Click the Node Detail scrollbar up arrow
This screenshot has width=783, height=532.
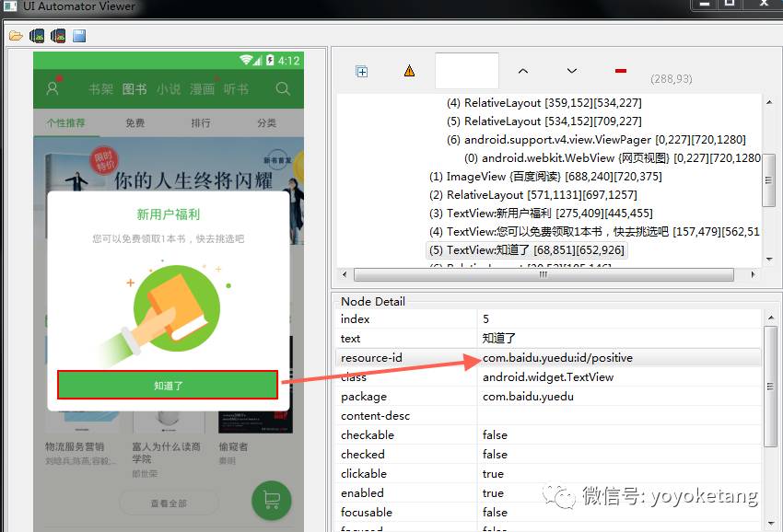(770, 318)
